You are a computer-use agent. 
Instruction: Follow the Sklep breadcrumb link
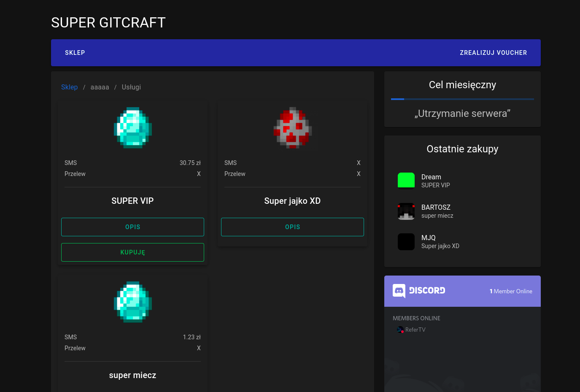click(69, 87)
